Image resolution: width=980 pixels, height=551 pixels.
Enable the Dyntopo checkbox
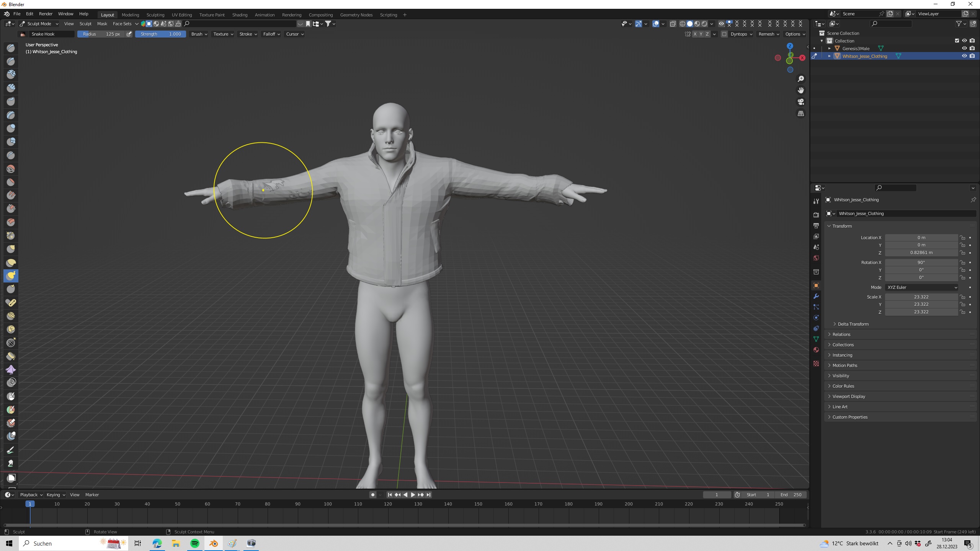click(x=724, y=34)
